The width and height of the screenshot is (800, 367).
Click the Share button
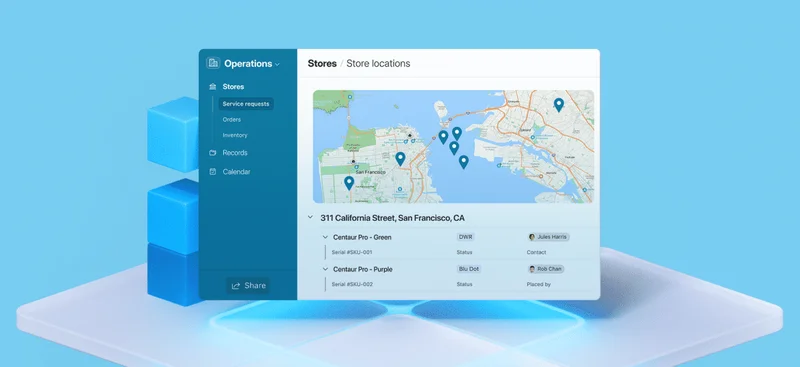248,285
